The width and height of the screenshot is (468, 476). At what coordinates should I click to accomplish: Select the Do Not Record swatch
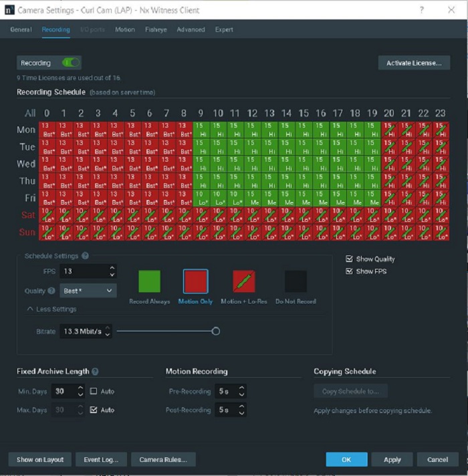pos(296,281)
